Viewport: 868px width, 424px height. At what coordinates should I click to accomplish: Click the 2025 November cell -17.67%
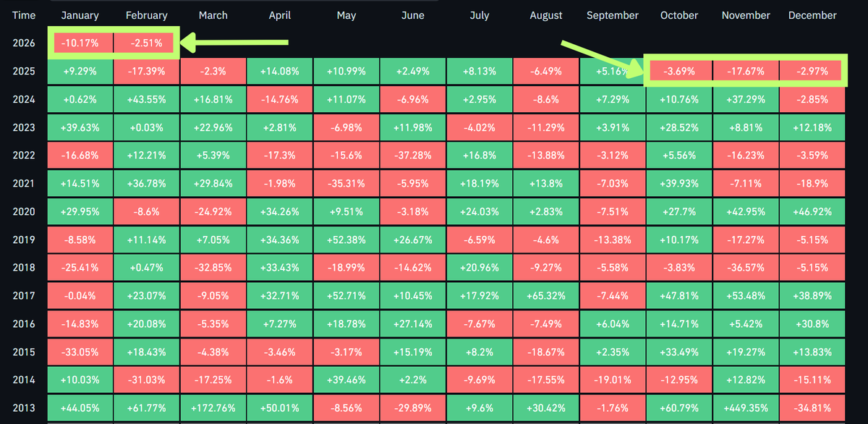tap(745, 72)
